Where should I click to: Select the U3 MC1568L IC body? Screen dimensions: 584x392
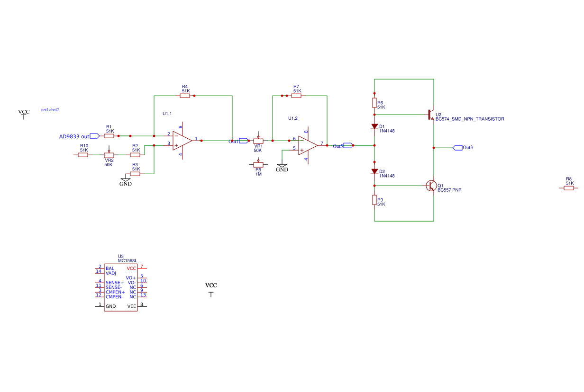(121, 287)
